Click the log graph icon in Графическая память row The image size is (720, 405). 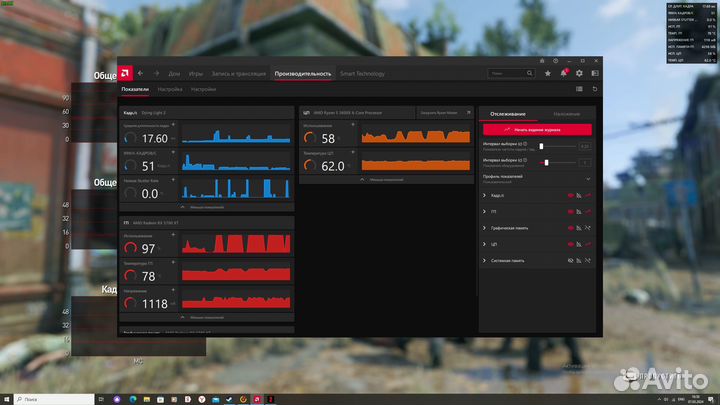pos(588,228)
